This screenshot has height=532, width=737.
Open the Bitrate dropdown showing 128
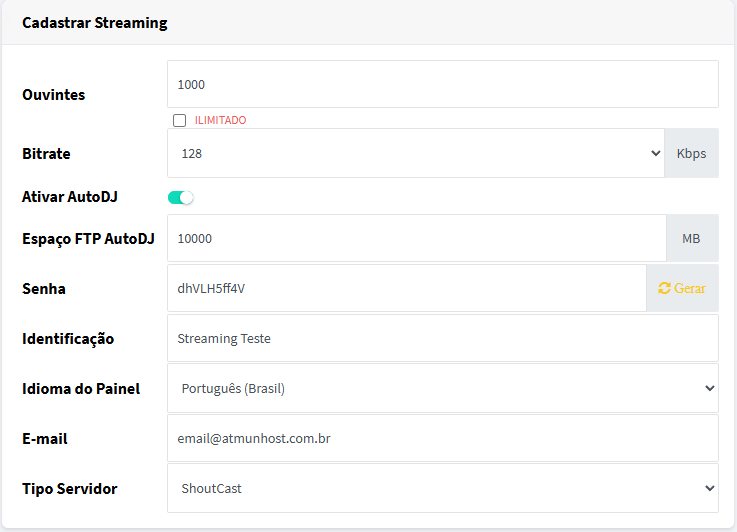[x=415, y=153]
